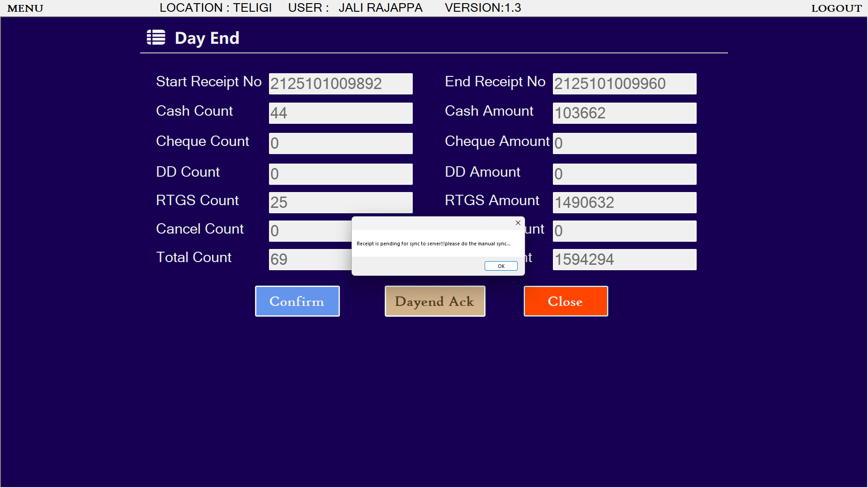
Task: Click LOGOUT in the top bar
Action: point(836,8)
